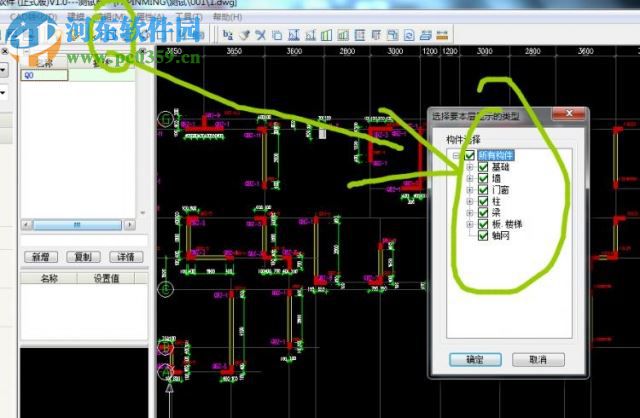Click the 名称 column header in the properties table
Screen dimensions: 640x418
49,278
